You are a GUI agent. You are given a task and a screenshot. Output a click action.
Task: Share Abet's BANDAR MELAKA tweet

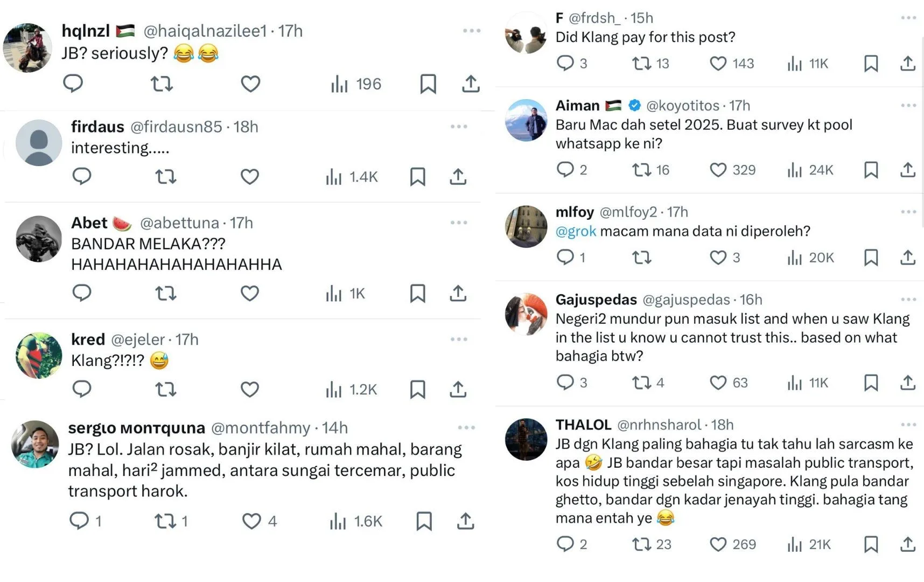pyautogui.click(x=458, y=293)
